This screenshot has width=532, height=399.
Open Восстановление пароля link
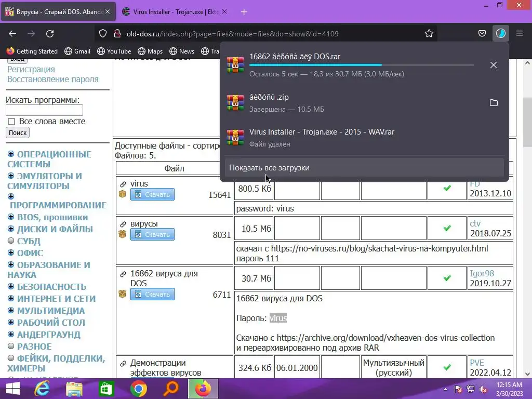tap(53, 79)
